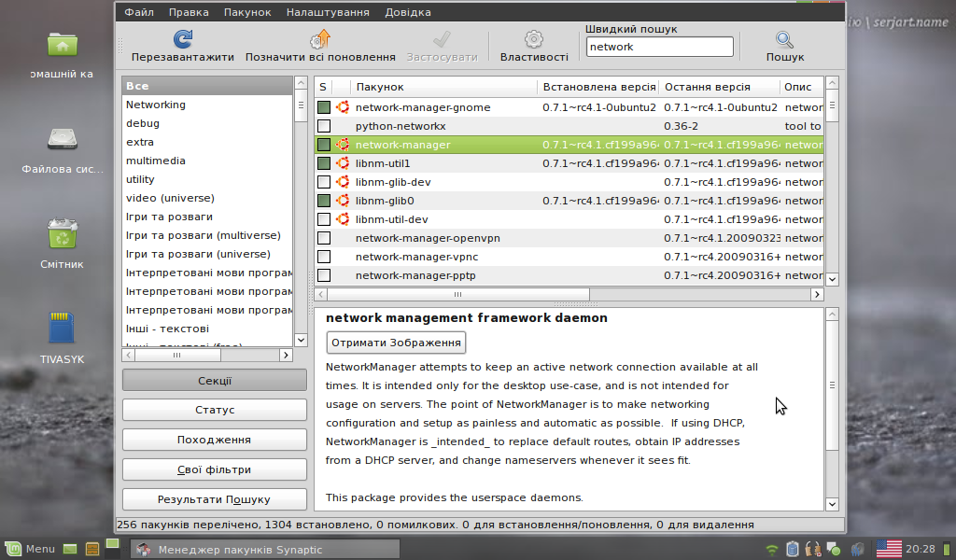Open the home folder desktop icon

pos(63,45)
